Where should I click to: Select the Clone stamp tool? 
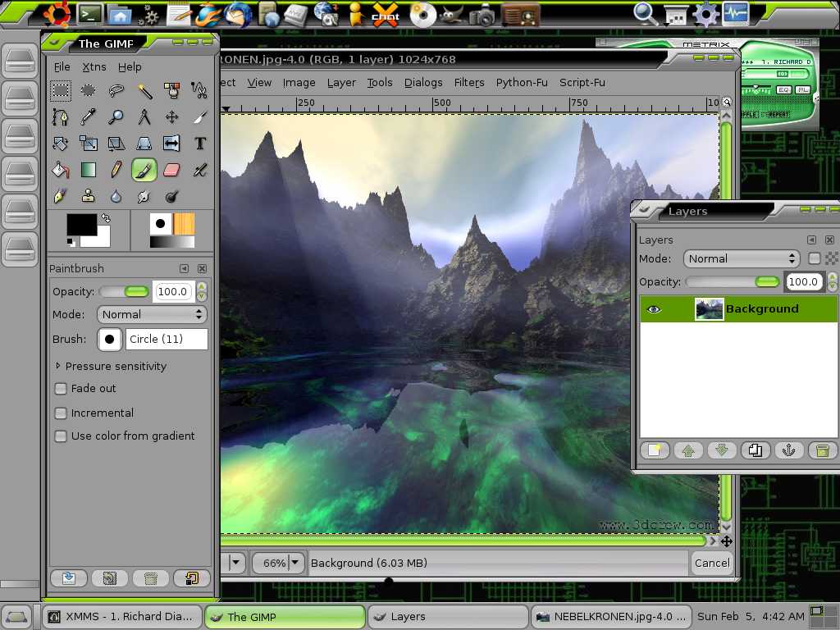[x=89, y=197]
